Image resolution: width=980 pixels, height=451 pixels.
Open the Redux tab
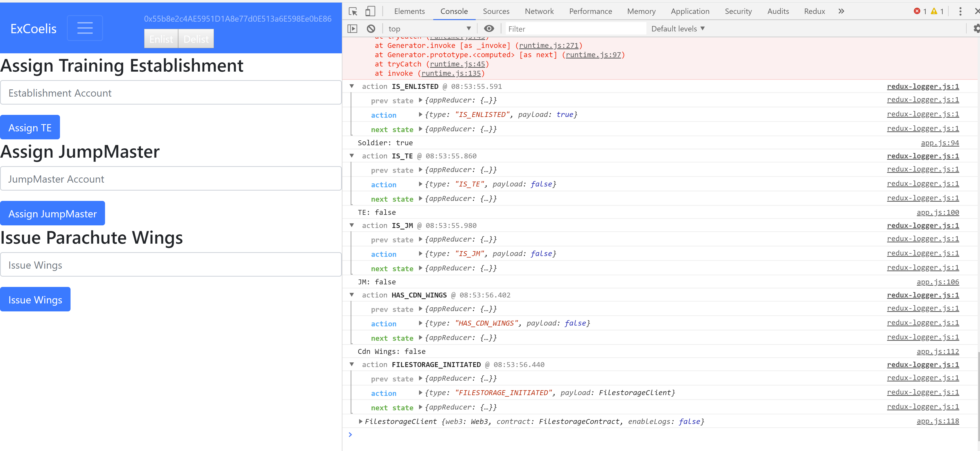tap(814, 11)
